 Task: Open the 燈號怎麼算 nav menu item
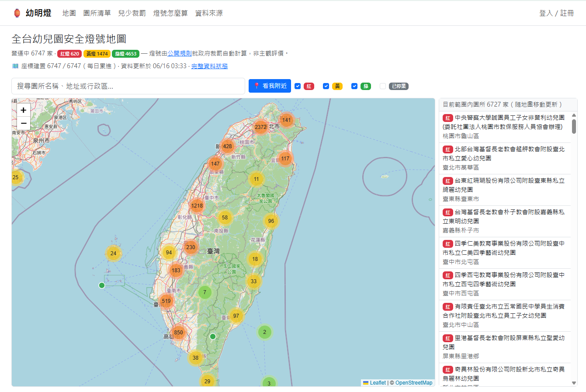coord(170,13)
